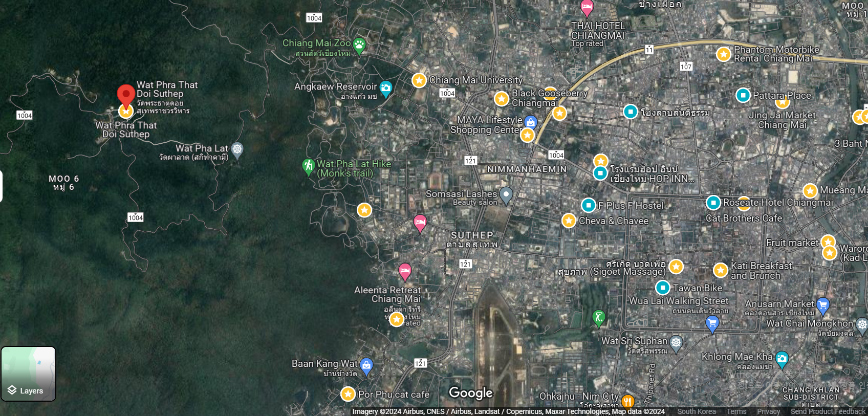Open the Terms link

736,411
